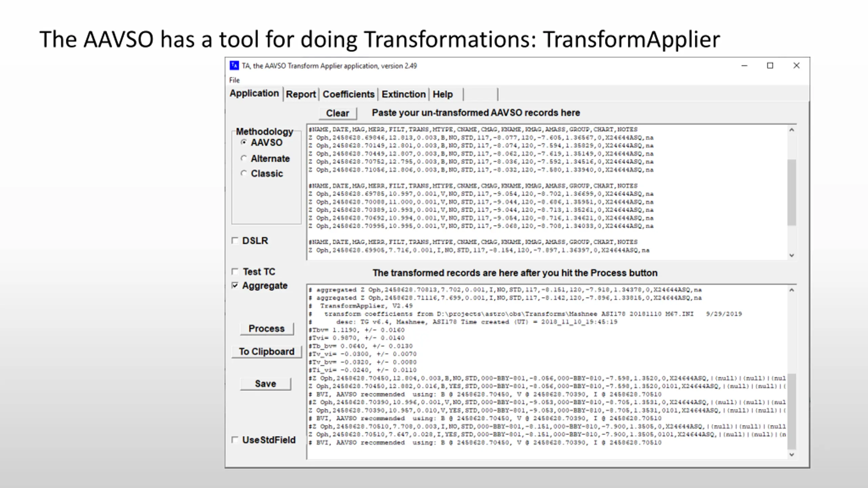Close the TransformApplier window
The width and height of the screenshot is (868, 488).
point(796,66)
